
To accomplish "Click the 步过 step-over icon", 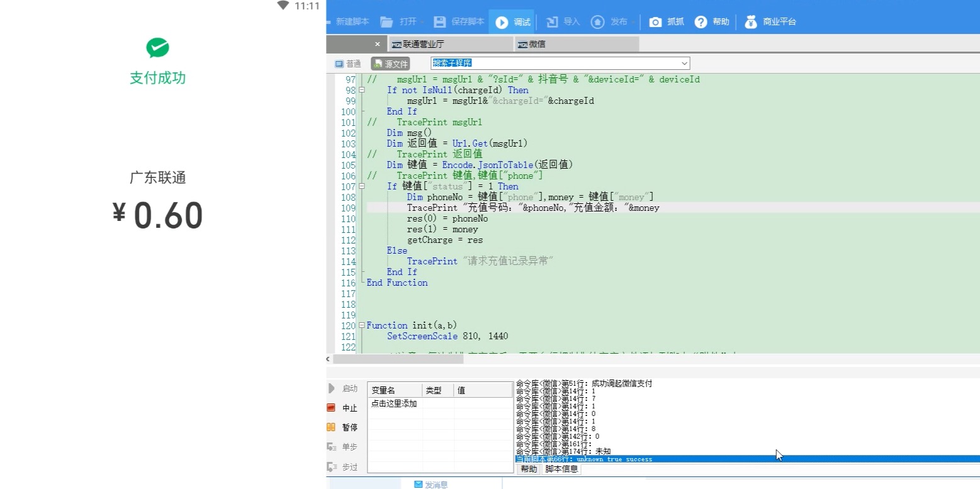I will pos(331,466).
